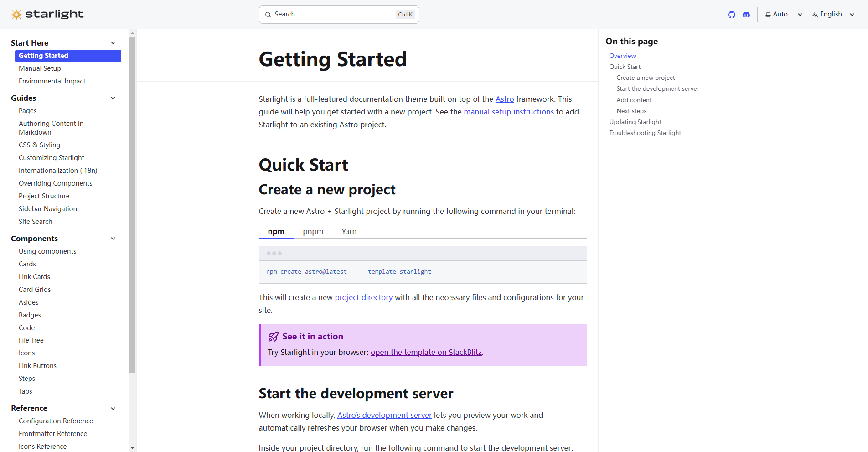Follow the Astro framework link
Image resolution: width=868 pixels, height=452 pixels.
[x=505, y=99]
